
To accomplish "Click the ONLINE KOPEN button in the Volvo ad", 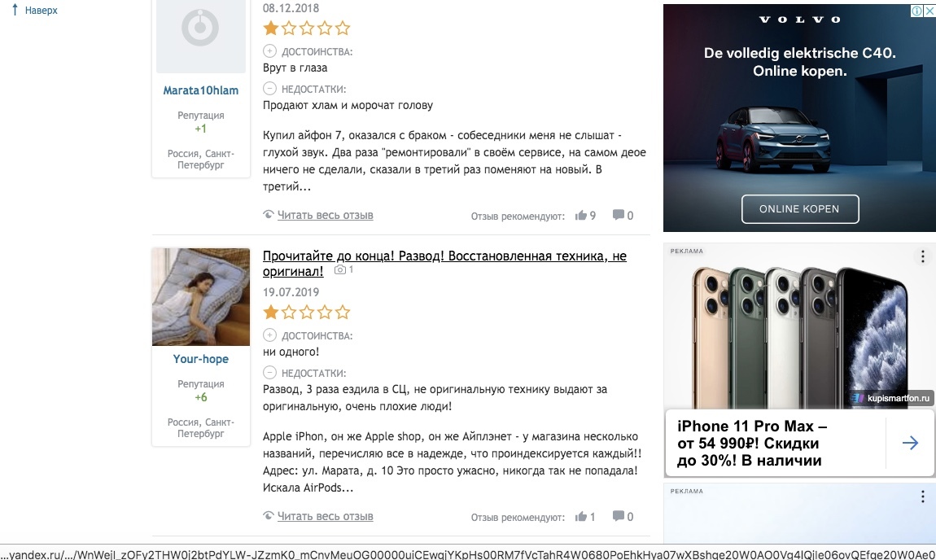I will (x=800, y=209).
